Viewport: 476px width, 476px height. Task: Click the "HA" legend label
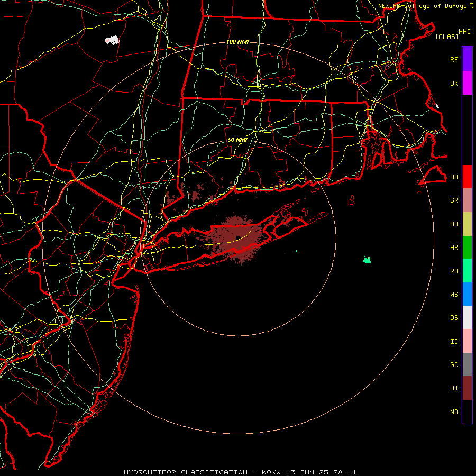pos(454,177)
